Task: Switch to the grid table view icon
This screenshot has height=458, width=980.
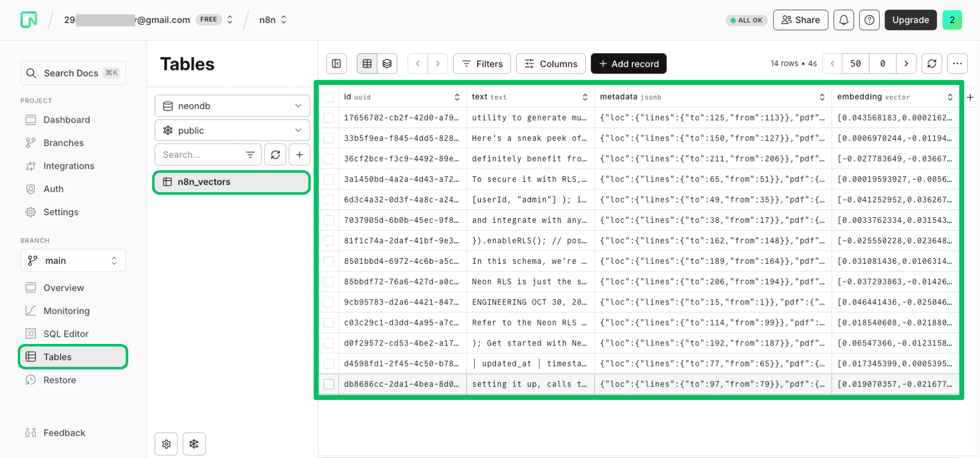Action: pos(367,63)
